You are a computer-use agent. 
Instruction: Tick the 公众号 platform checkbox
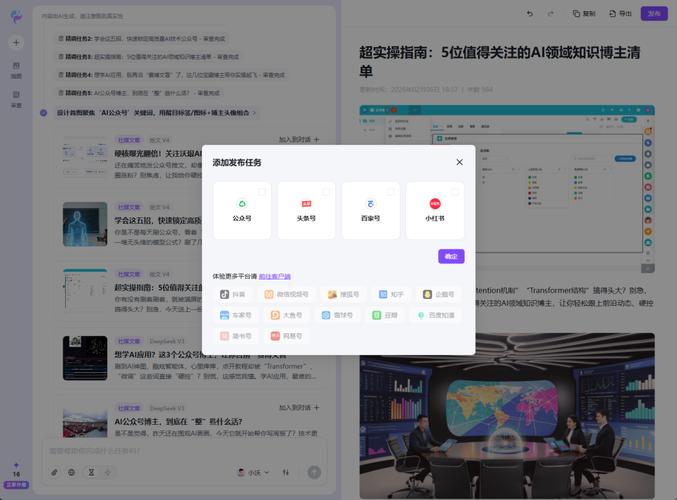(x=262, y=191)
